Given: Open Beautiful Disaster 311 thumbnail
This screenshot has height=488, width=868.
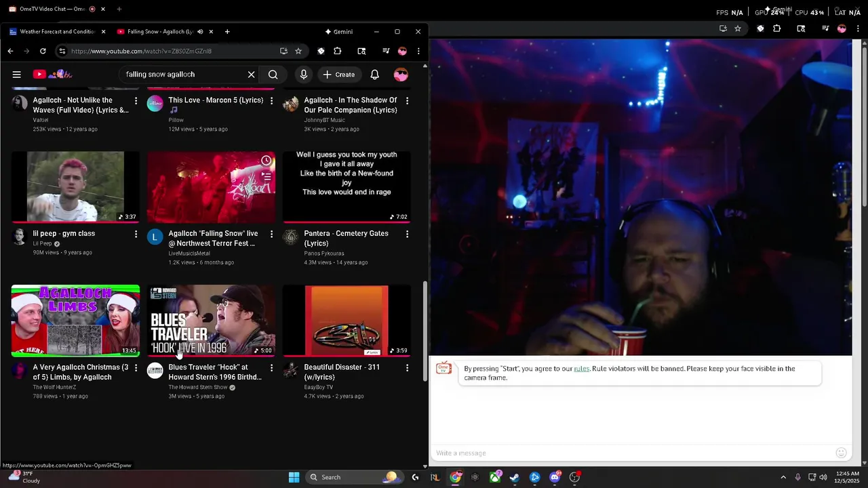Looking at the screenshot, I should tap(347, 320).
